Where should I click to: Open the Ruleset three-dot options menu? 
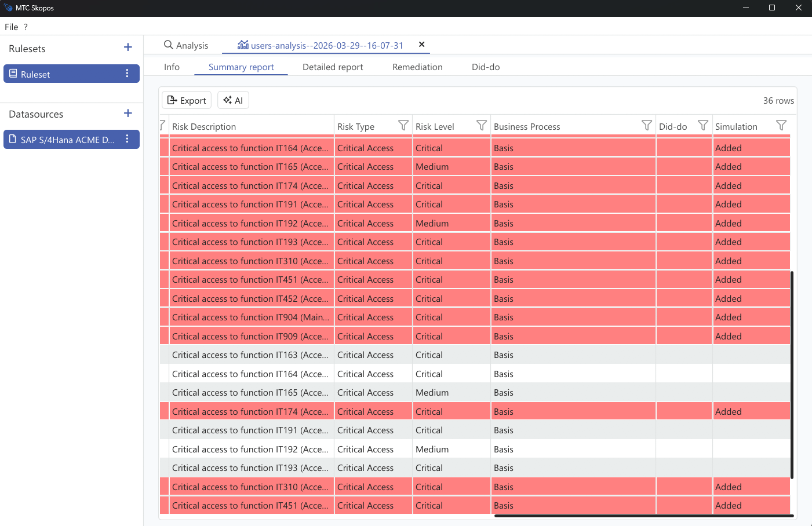pos(127,74)
